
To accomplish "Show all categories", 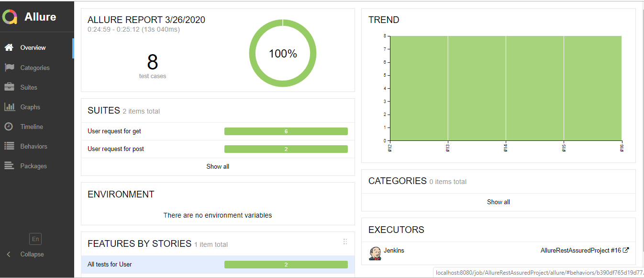I will 498,202.
